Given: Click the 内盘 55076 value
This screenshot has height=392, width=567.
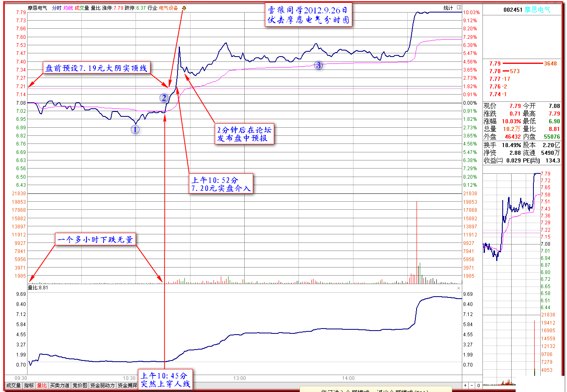Looking at the screenshot, I should point(552,137).
